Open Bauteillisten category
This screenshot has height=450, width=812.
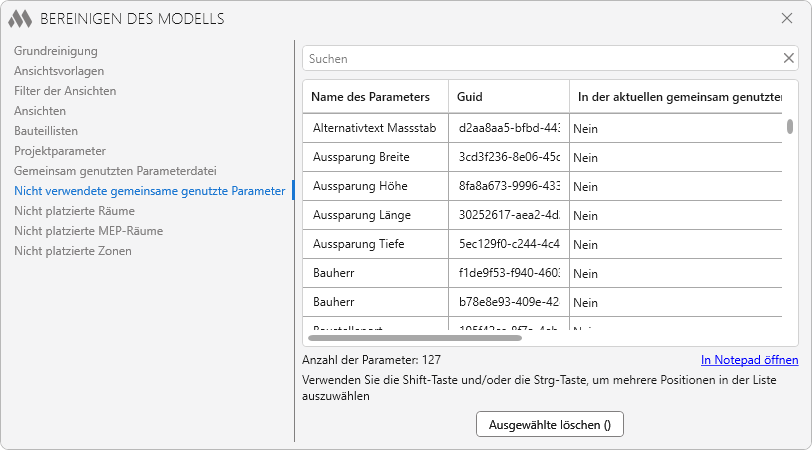coord(46,130)
